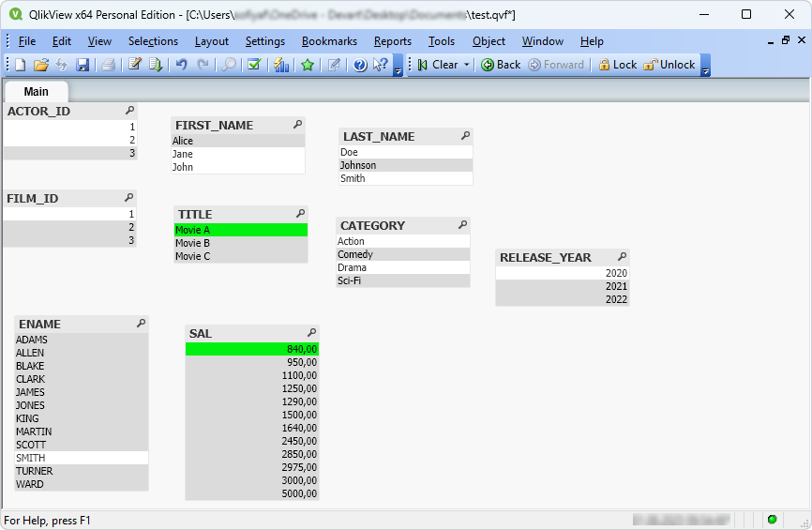Open the search magnifier on the SAL list box

click(x=311, y=333)
